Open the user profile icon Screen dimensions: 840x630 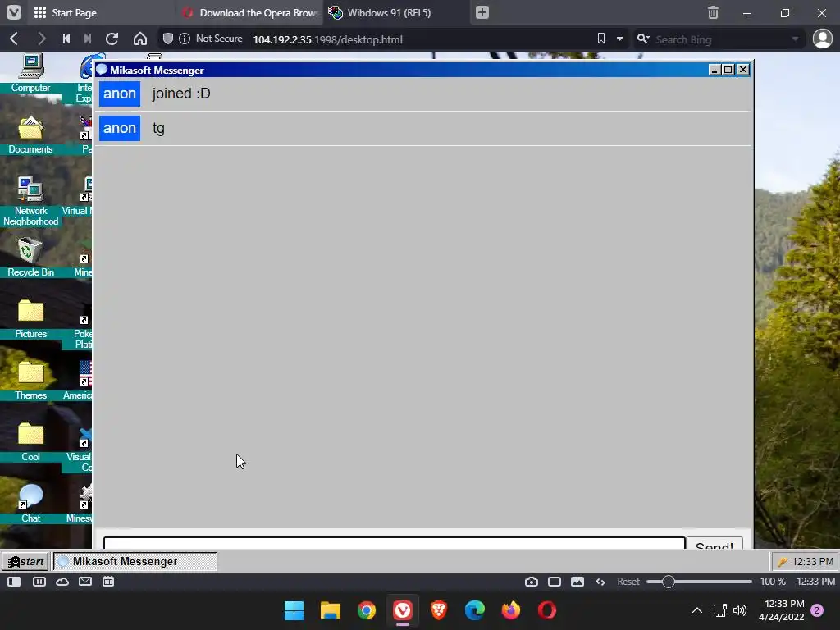(x=822, y=39)
